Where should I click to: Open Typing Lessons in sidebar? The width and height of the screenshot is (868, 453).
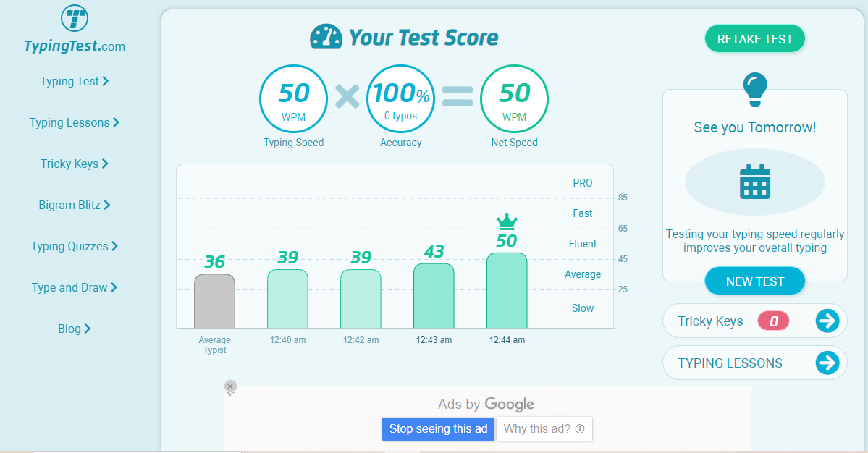point(74,123)
